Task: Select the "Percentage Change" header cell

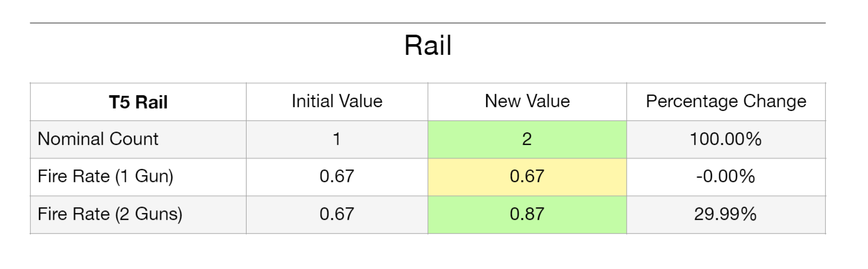Action: point(726,101)
